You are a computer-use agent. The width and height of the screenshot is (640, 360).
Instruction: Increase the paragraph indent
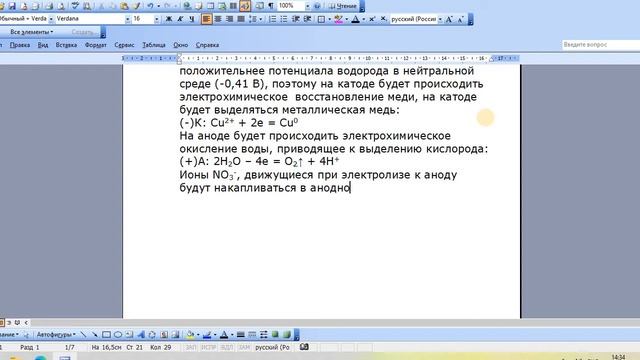[307, 19]
